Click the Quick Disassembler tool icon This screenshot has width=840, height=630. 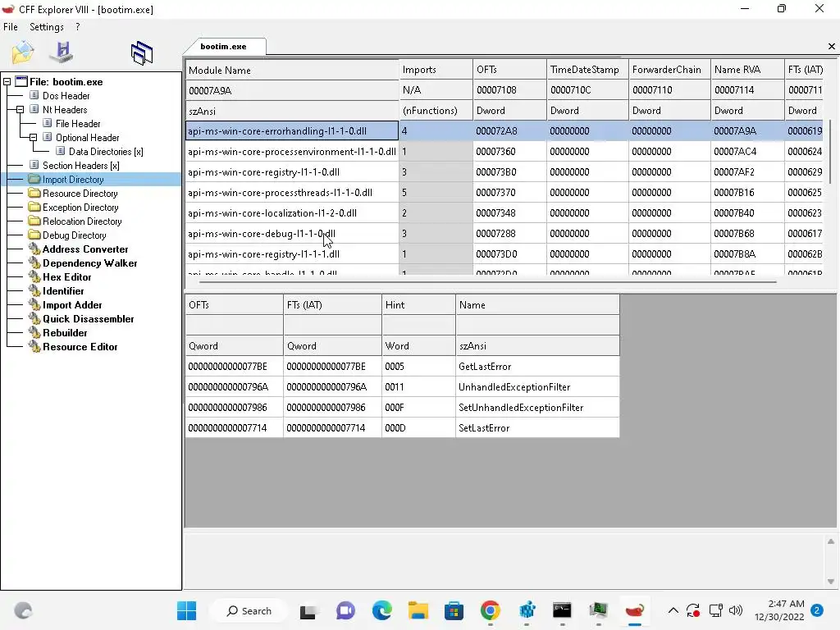[34, 318]
